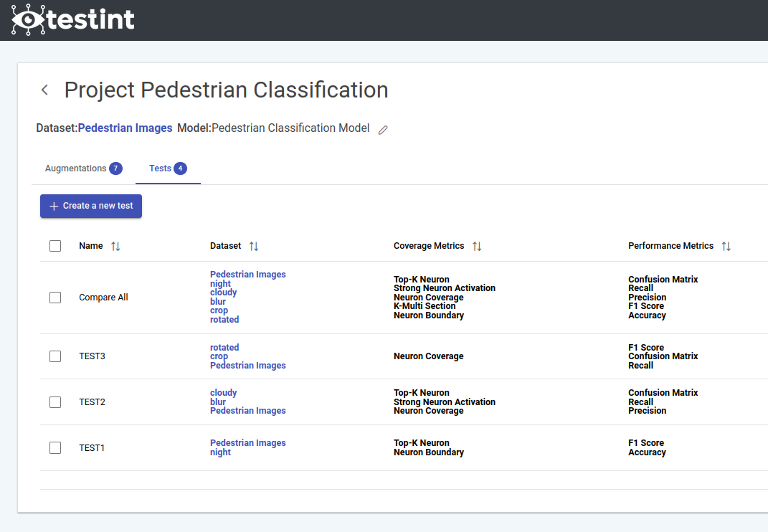Open the Tests tab
This screenshot has height=532, width=768.
click(161, 168)
